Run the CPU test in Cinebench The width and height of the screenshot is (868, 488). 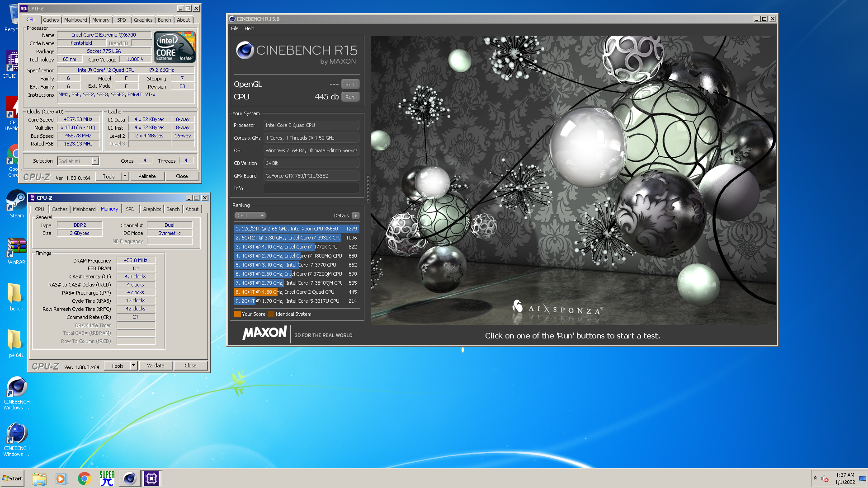pyautogui.click(x=350, y=97)
